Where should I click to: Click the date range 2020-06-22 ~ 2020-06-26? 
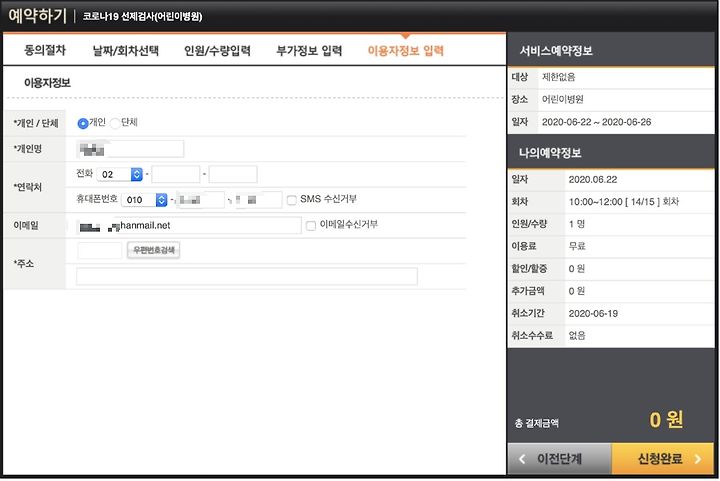pyautogui.click(x=596, y=122)
